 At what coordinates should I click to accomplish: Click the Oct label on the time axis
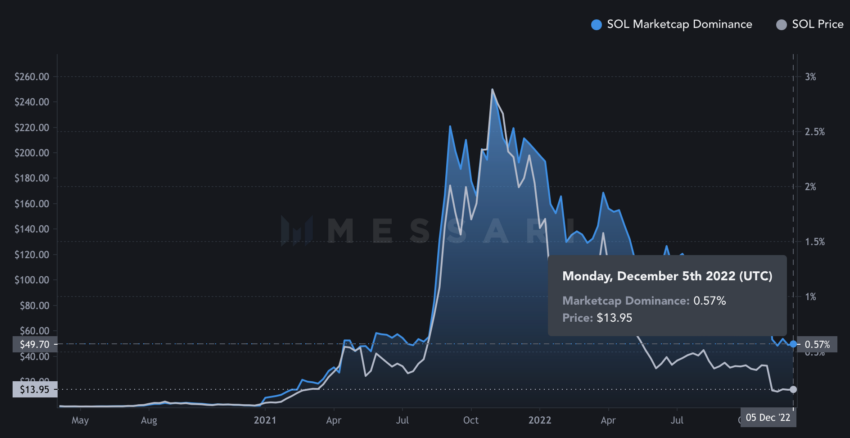click(x=472, y=420)
